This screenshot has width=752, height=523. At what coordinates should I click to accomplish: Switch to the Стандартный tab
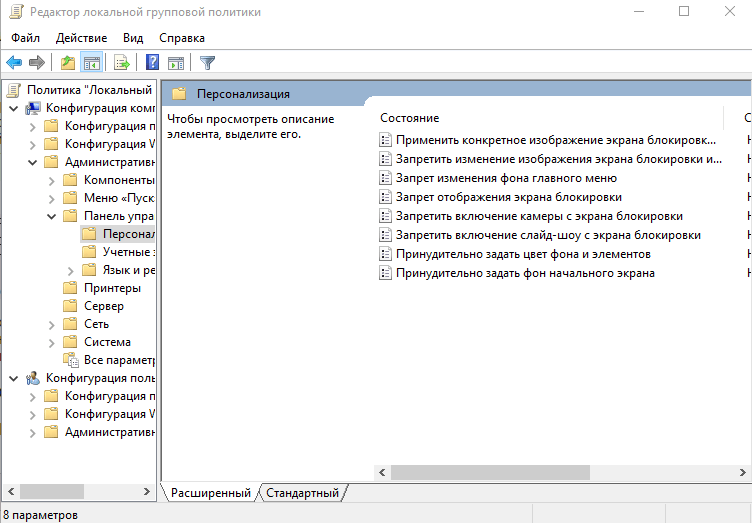(x=302, y=493)
